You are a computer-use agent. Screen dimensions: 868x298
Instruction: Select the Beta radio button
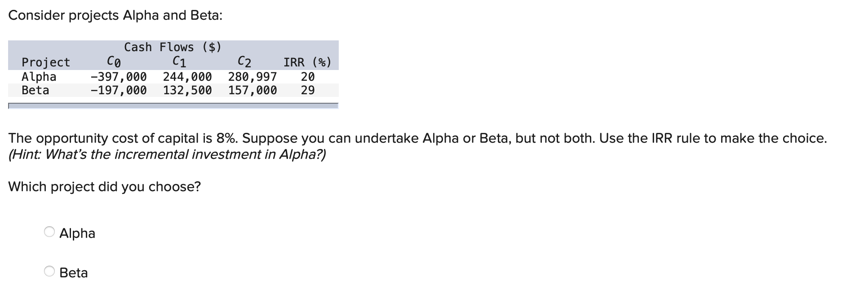click(50, 272)
